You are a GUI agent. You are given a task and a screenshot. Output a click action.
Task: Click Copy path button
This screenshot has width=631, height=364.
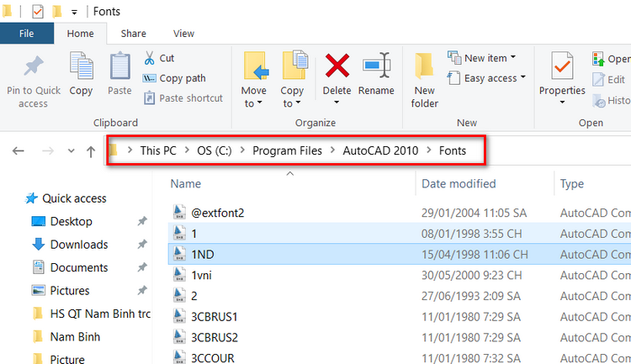point(174,78)
